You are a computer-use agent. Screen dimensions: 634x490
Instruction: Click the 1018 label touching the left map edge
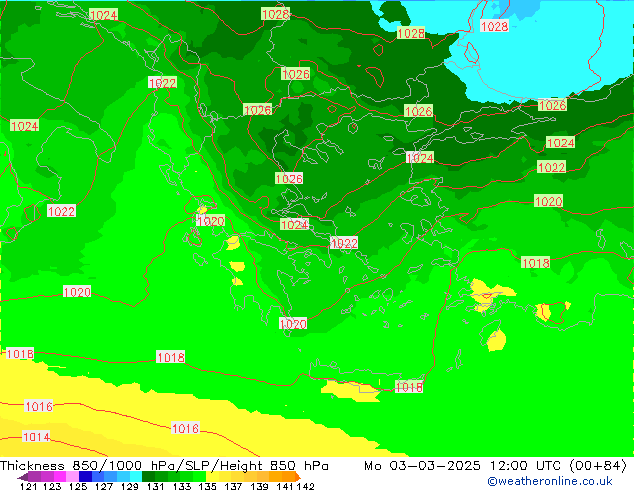[19, 354]
